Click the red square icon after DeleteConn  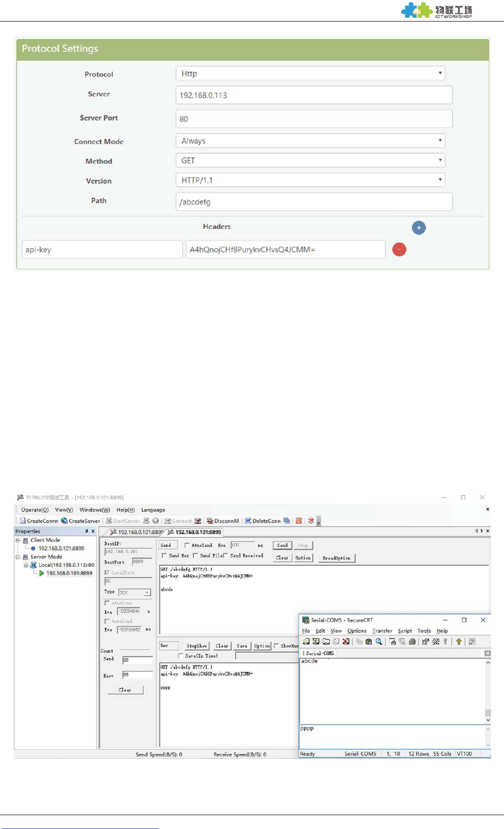click(298, 520)
